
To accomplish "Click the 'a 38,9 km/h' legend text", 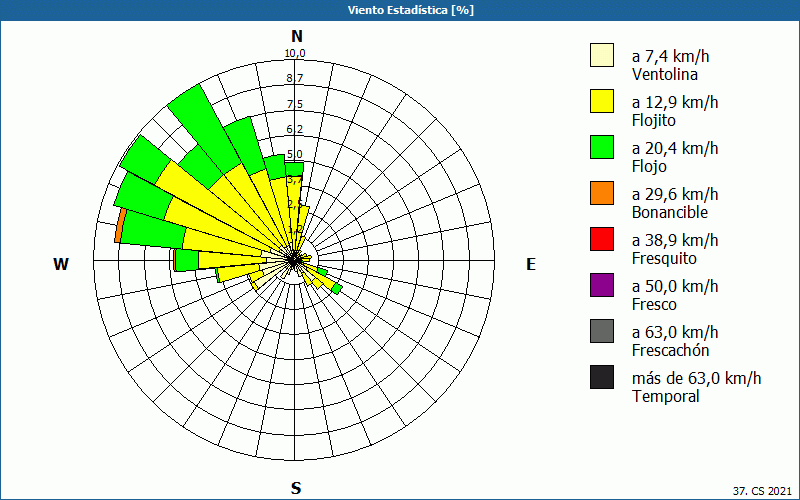I will (x=675, y=240).
